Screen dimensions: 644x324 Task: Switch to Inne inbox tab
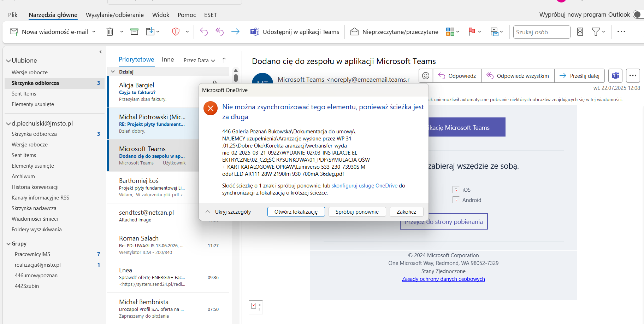(168, 59)
